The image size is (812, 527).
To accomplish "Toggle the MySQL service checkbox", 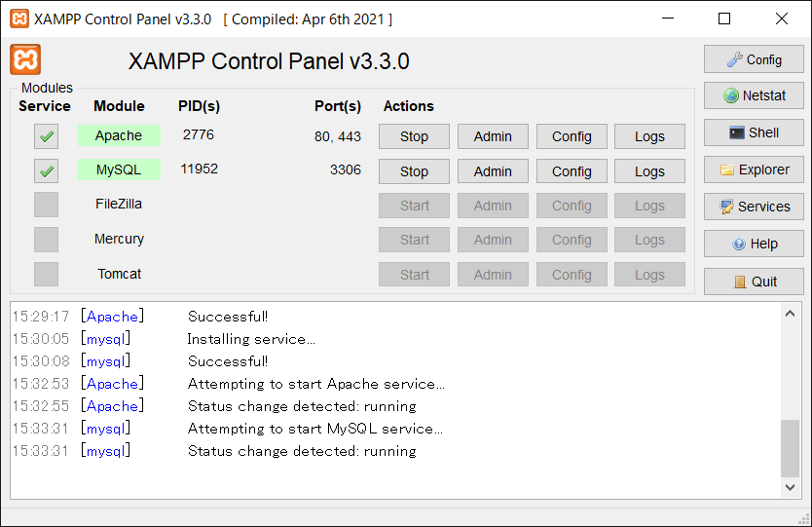I will pos(46,171).
